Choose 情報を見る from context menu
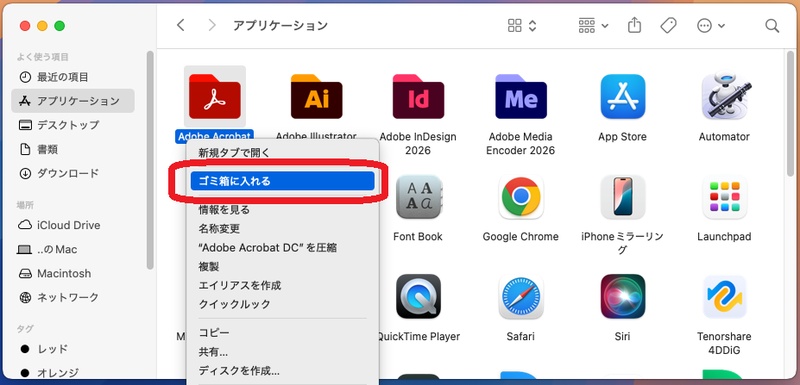Screen dimensions: 800x385 coord(282,210)
